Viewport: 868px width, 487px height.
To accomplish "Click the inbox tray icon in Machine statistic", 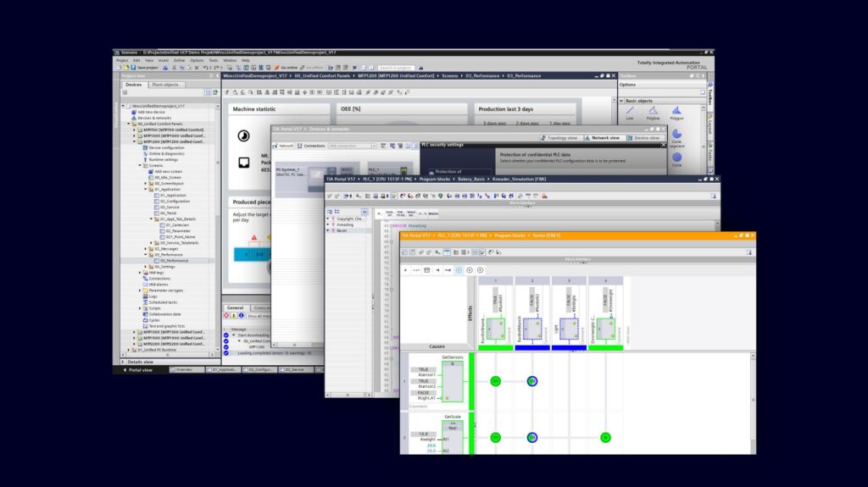I will 243,163.
